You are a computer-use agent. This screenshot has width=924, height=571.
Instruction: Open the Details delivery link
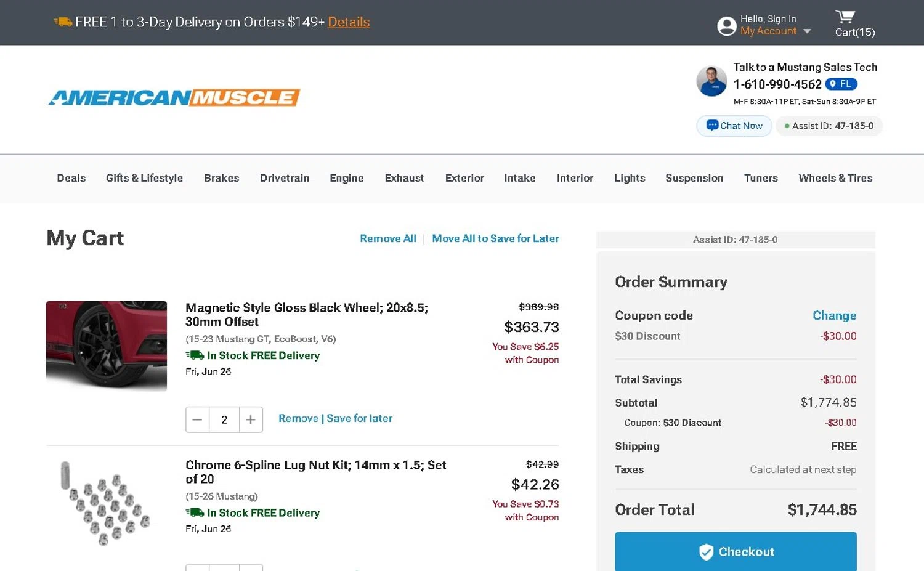(349, 22)
